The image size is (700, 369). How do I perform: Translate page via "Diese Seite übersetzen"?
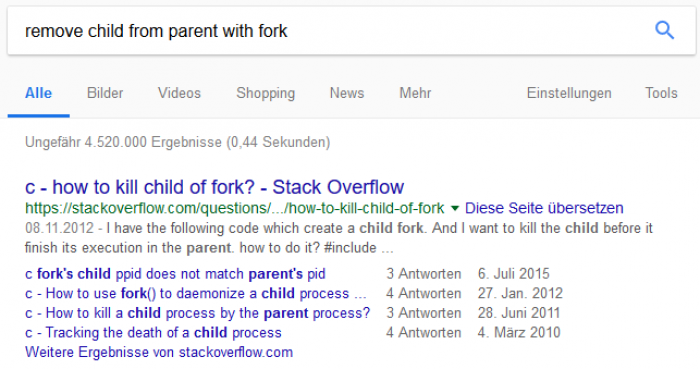tap(544, 208)
